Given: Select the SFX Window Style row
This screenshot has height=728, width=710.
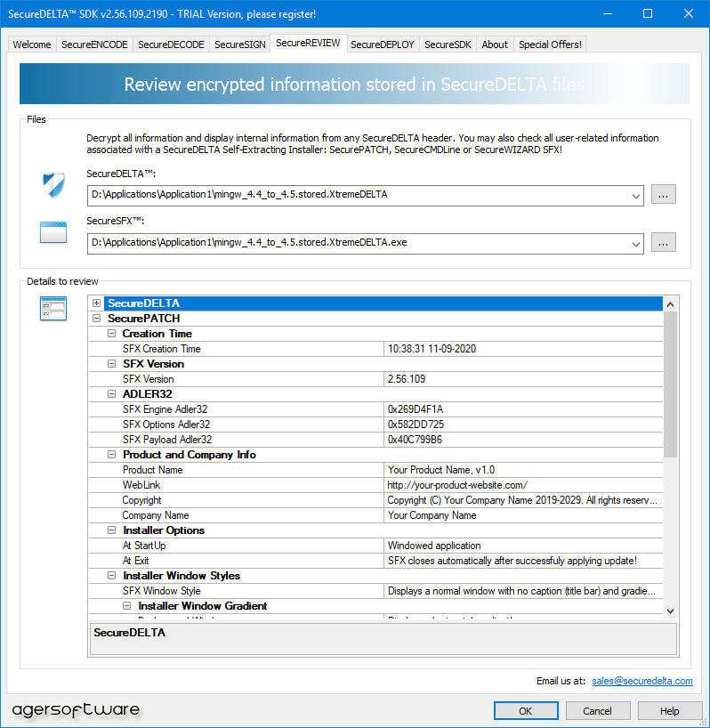Looking at the screenshot, I should pyautogui.click(x=375, y=591).
